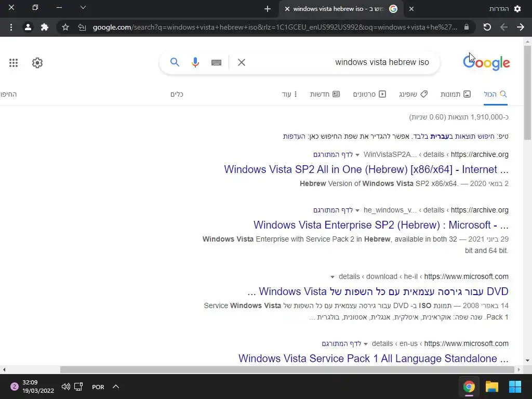Click the כלים tools button
Viewport: 532px width, 399px height.
coord(177,95)
